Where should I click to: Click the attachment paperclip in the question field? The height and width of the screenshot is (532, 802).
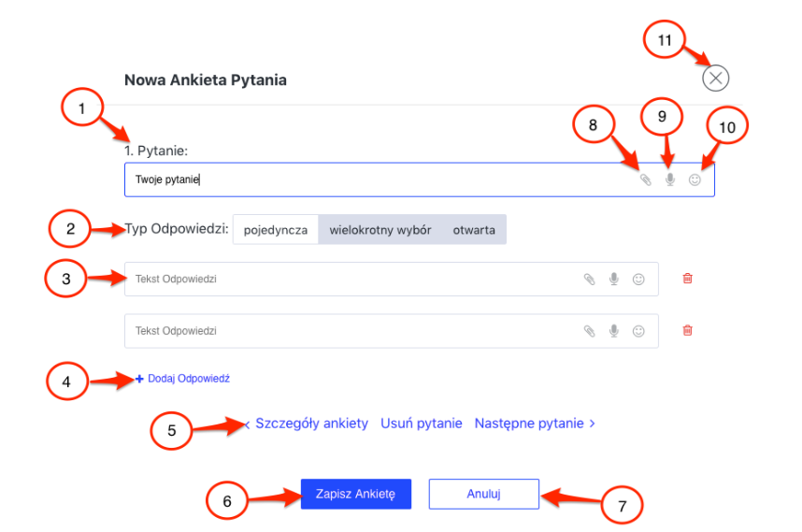645,180
